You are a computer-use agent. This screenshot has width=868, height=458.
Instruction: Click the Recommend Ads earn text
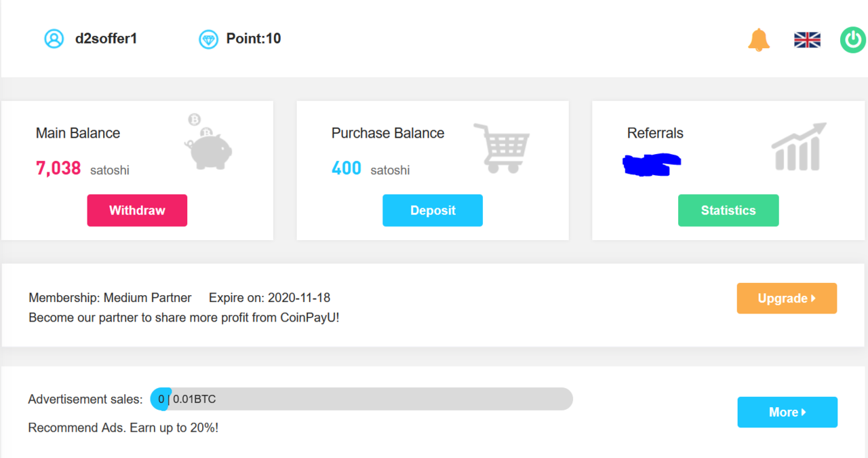(x=123, y=427)
